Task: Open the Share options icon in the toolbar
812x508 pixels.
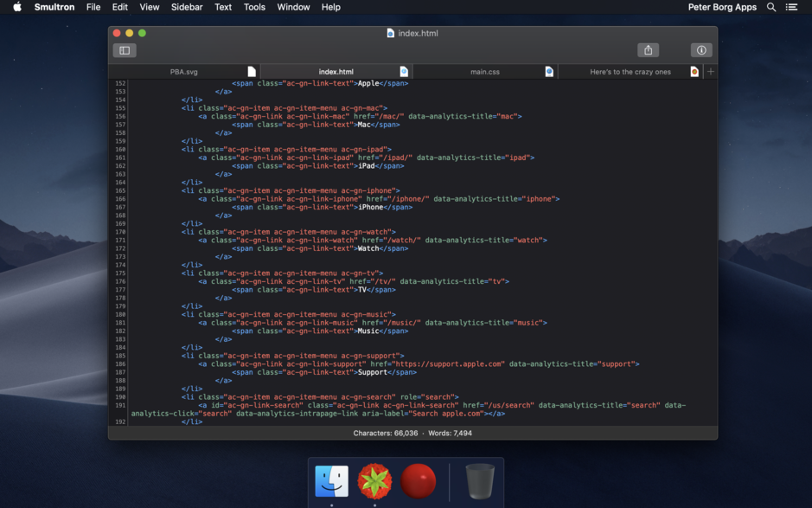Action: click(648, 49)
